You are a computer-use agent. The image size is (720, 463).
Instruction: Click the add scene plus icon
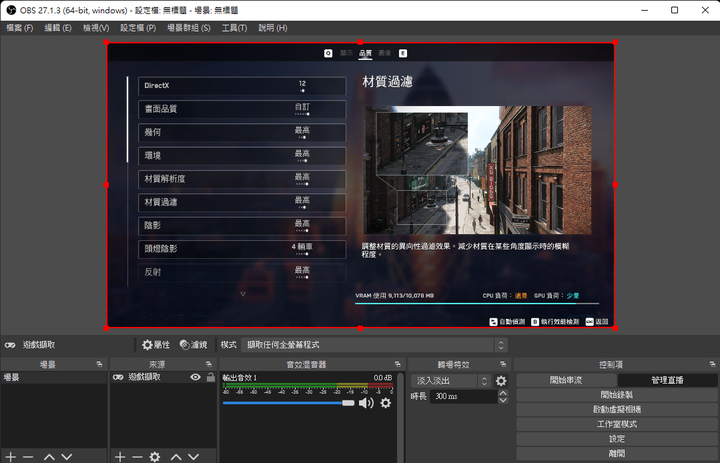click(11, 457)
